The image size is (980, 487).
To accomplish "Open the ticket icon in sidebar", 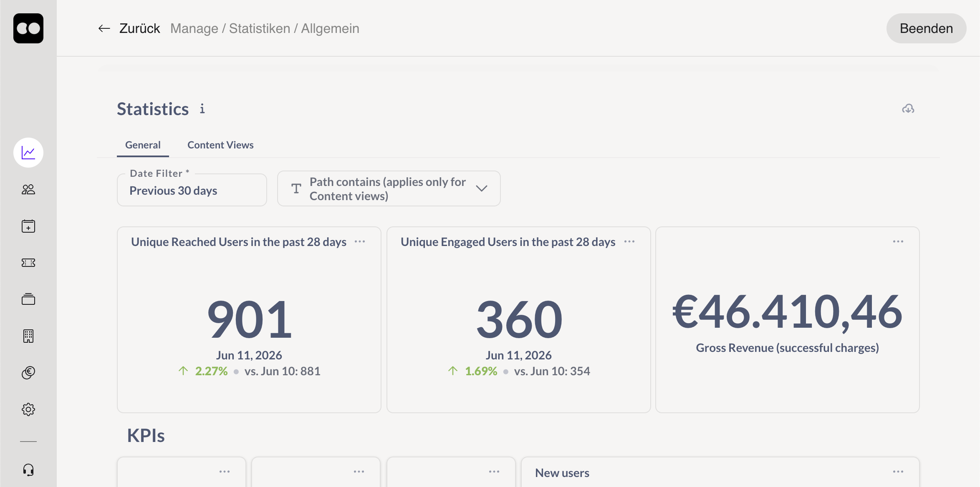I will [28, 263].
